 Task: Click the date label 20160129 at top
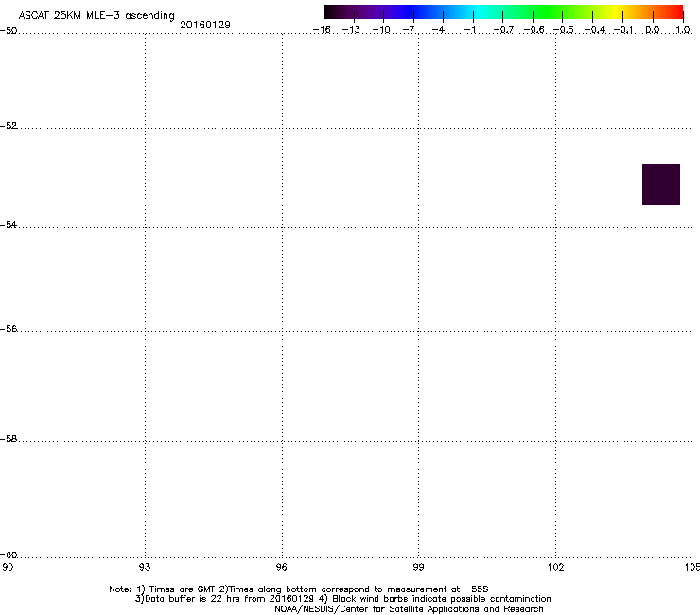pyautogui.click(x=205, y=25)
